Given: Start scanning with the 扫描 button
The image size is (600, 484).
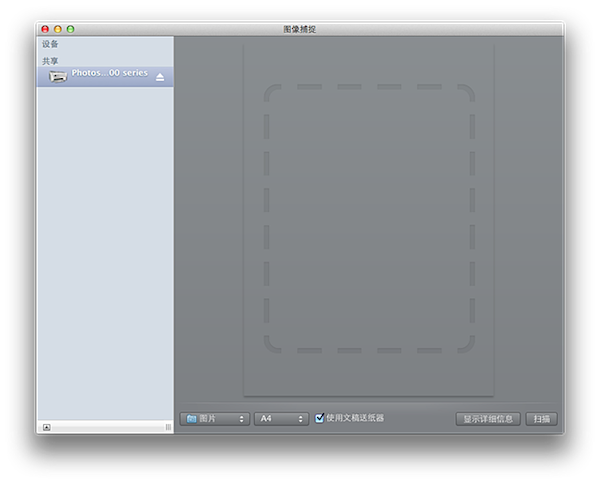Looking at the screenshot, I should pyautogui.click(x=541, y=419).
